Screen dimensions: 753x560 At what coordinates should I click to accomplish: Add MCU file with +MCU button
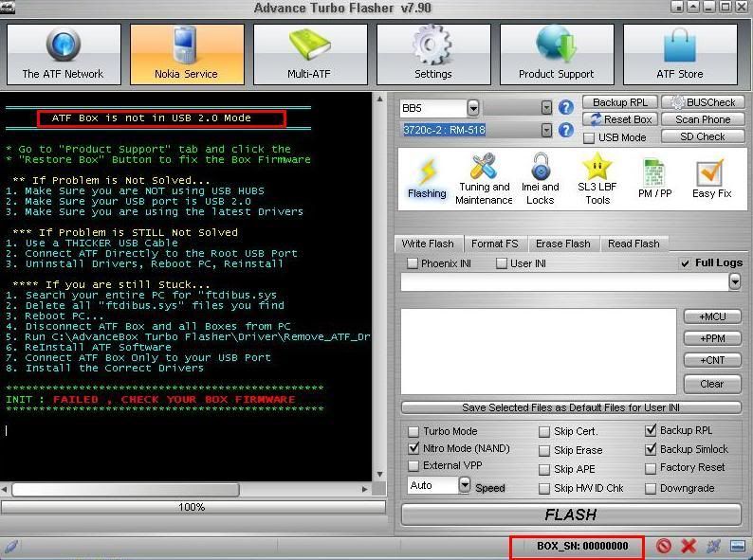(712, 316)
